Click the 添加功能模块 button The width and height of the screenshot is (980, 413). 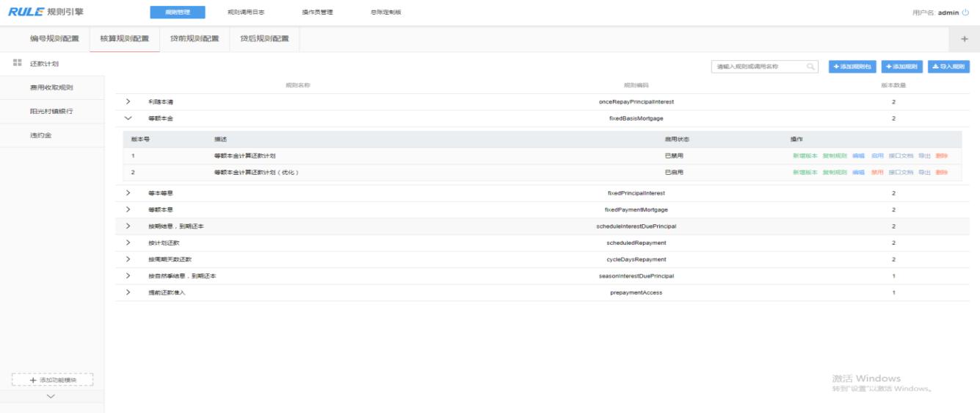pos(52,380)
